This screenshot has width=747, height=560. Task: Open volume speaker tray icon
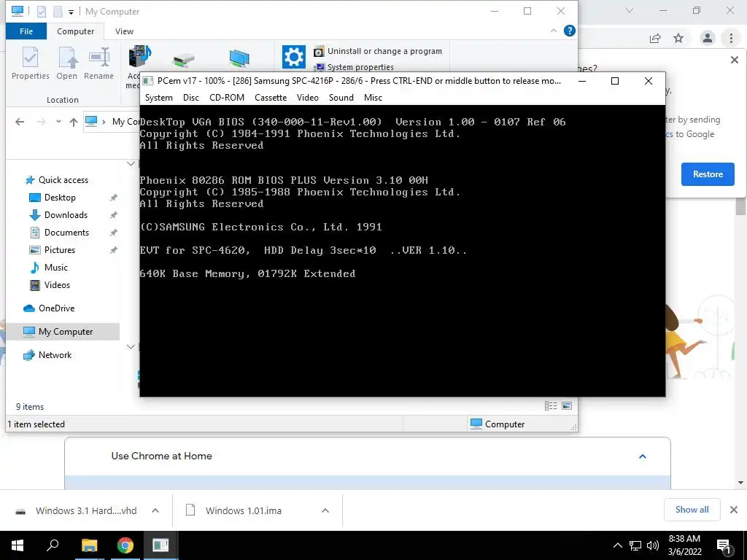[653, 545]
